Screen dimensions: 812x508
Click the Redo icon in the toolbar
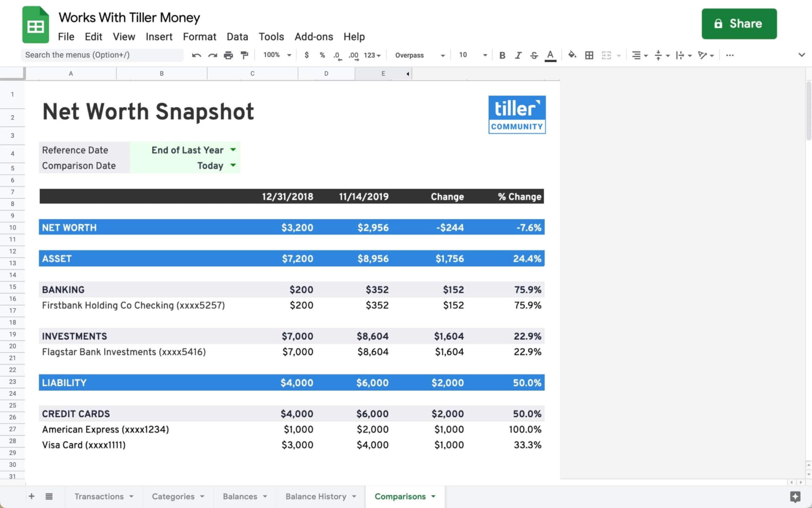pos(213,55)
